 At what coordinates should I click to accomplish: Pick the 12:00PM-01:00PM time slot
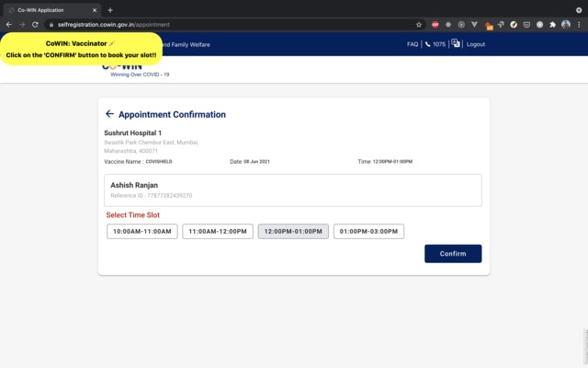[x=293, y=231]
